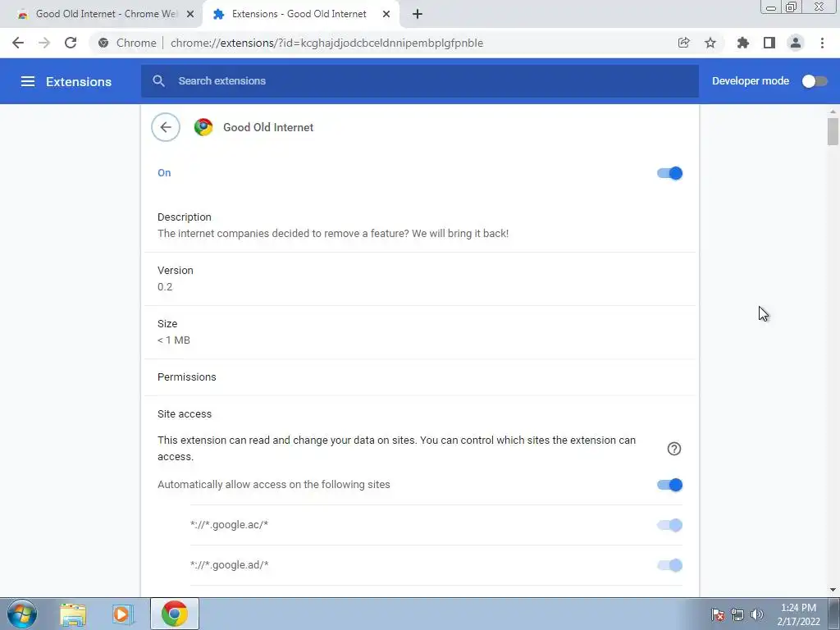The image size is (840, 630).
Task: Click the Good Old Internet title text
Action: coord(268,127)
